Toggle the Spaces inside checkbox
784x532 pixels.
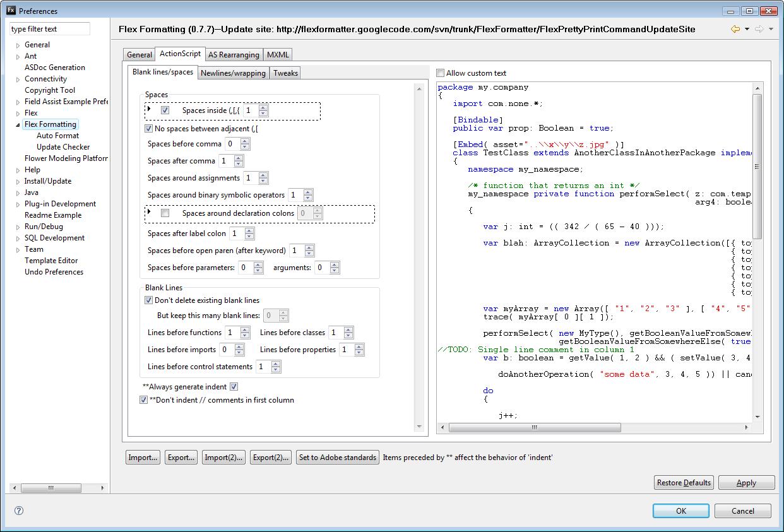click(165, 110)
